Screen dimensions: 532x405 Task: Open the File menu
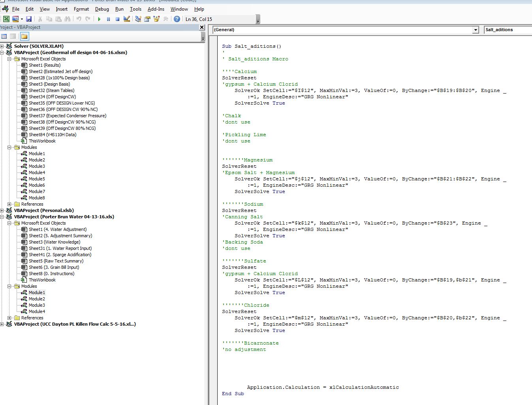[16, 9]
